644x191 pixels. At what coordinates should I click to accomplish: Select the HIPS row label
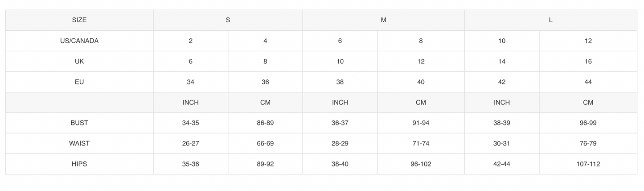click(x=79, y=164)
